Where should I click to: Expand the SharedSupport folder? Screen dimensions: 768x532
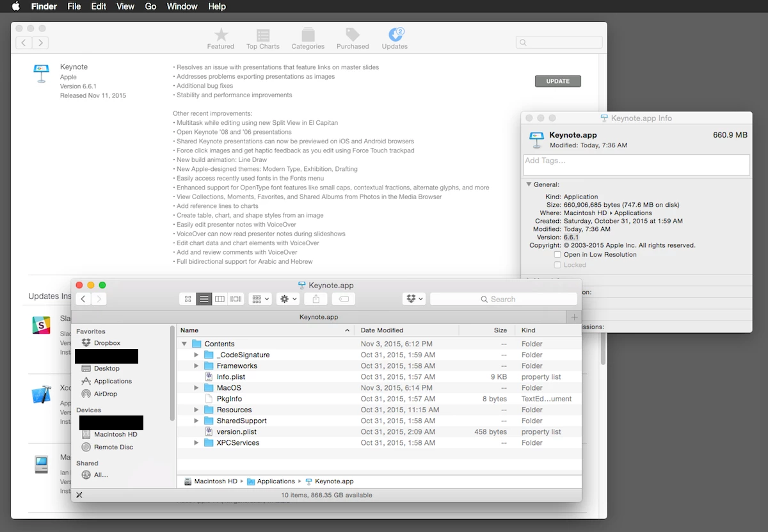coord(196,421)
